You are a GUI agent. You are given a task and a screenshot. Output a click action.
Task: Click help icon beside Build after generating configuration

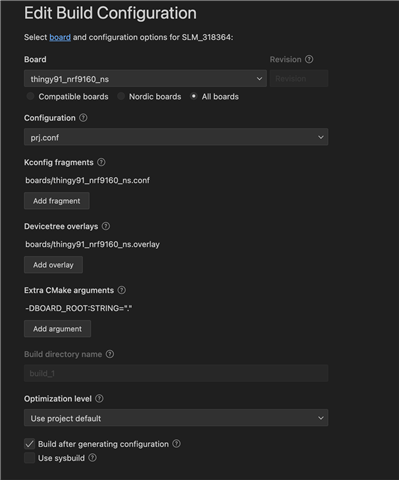point(176,444)
